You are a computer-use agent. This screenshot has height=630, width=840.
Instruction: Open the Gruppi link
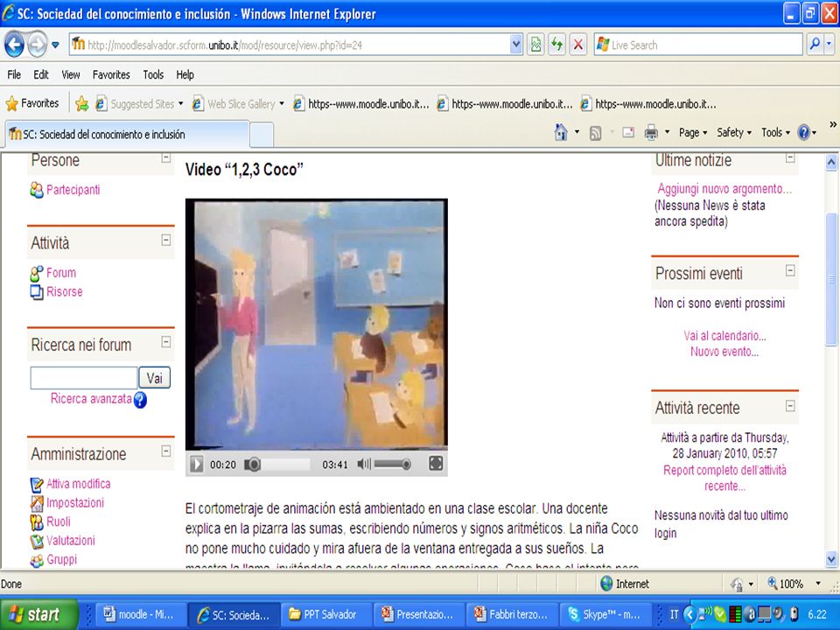coord(61,559)
